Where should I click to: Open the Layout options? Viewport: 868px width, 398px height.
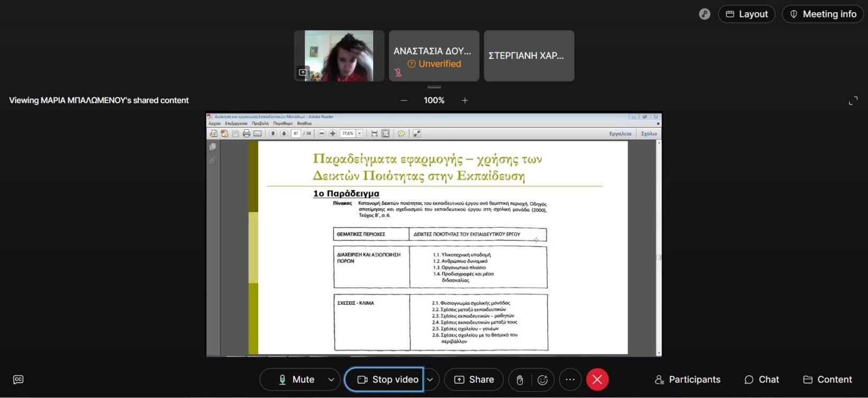[746, 14]
